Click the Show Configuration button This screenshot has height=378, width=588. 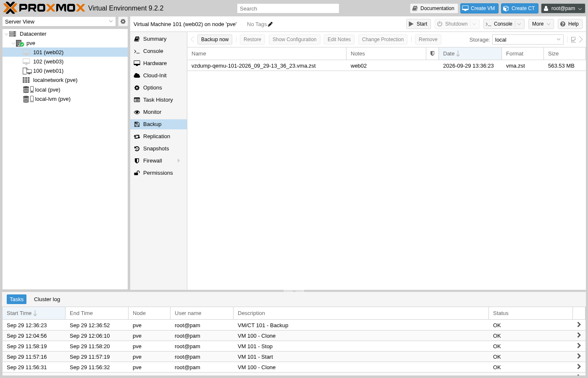(x=294, y=39)
